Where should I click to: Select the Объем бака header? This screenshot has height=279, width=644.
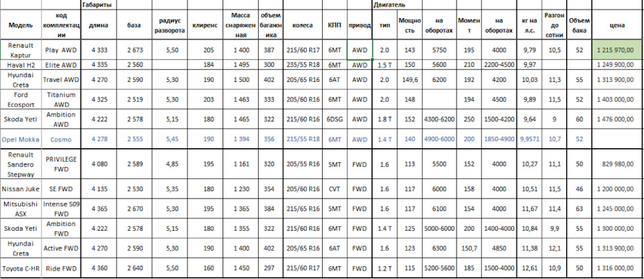[x=580, y=25]
